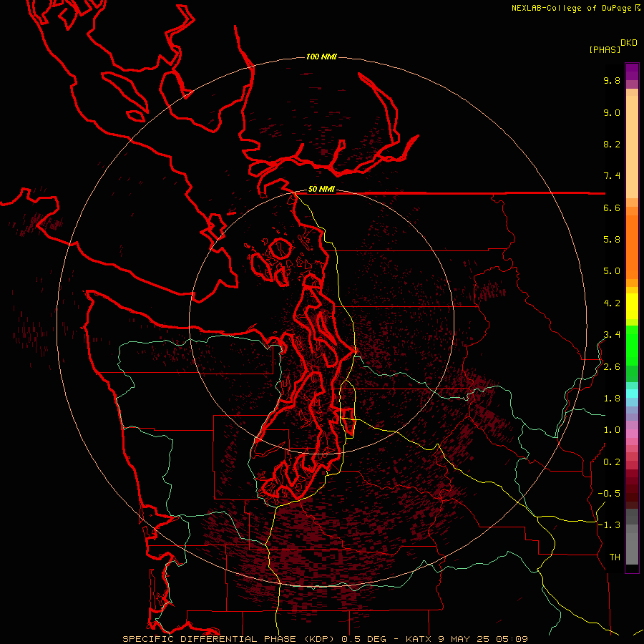Pick the pink segment of the color bar
This screenshot has height=644, width=644.
[632, 434]
